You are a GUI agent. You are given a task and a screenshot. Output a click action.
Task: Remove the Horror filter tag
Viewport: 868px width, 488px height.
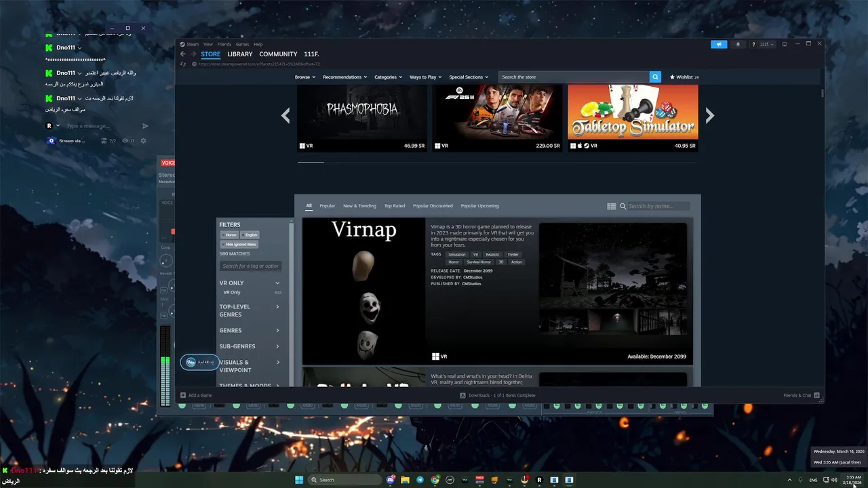tap(229, 235)
